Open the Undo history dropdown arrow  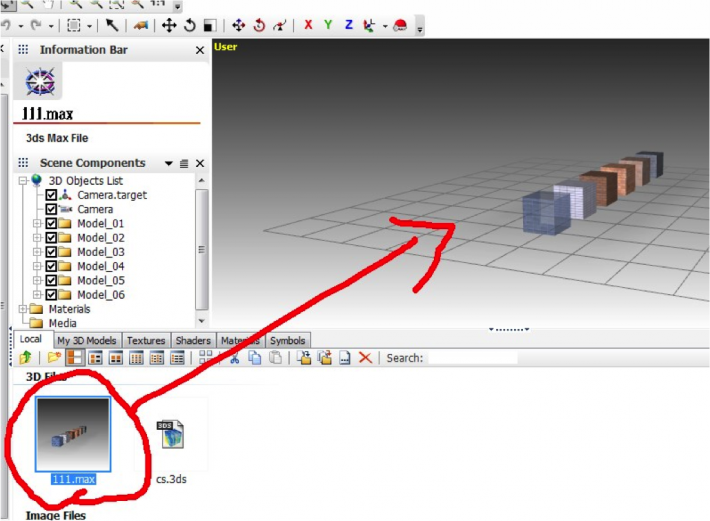tap(21, 26)
